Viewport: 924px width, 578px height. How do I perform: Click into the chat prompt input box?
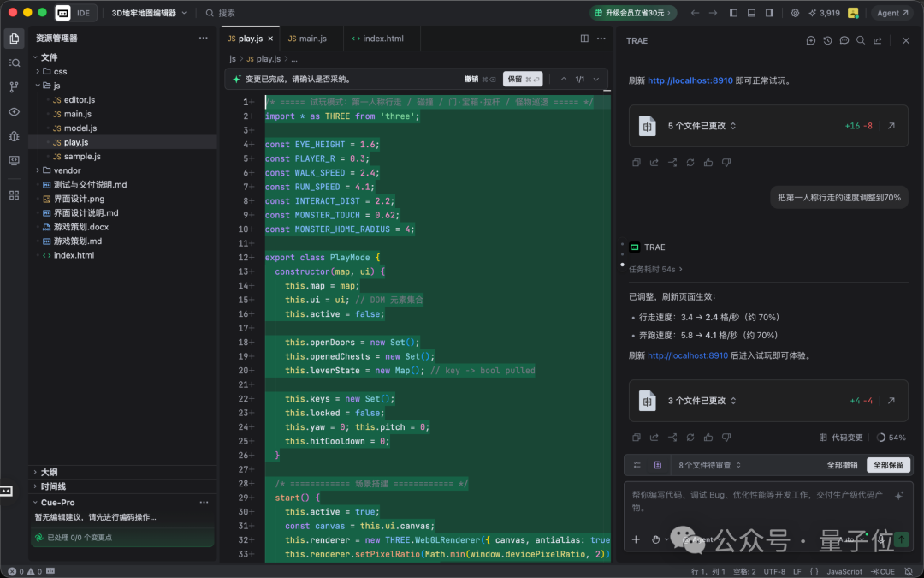coord(761,501)
